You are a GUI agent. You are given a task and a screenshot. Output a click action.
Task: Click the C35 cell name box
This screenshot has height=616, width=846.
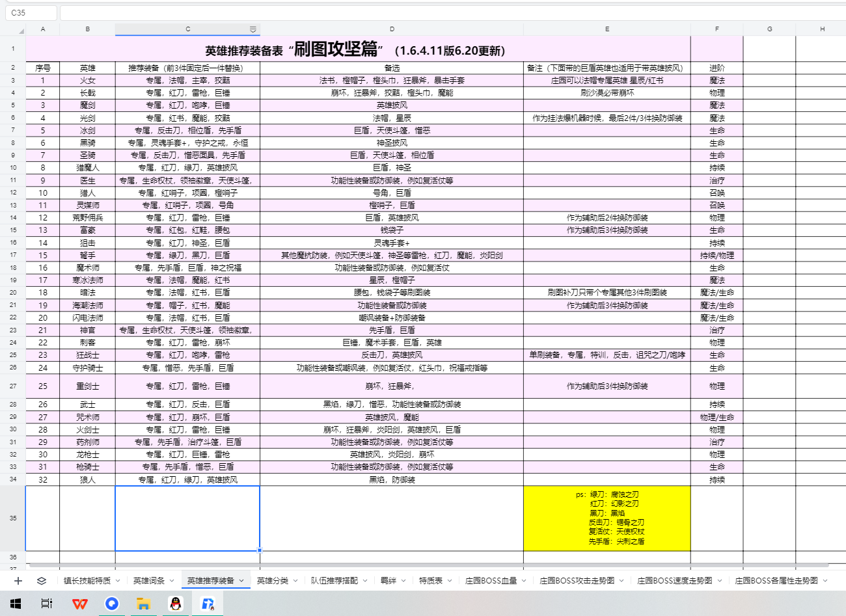tap(31, 12)
